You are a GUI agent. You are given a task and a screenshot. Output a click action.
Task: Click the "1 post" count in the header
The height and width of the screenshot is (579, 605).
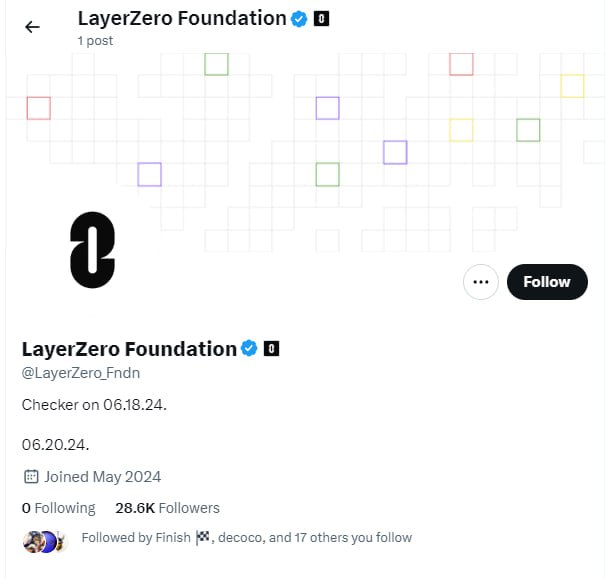(95, 41)
